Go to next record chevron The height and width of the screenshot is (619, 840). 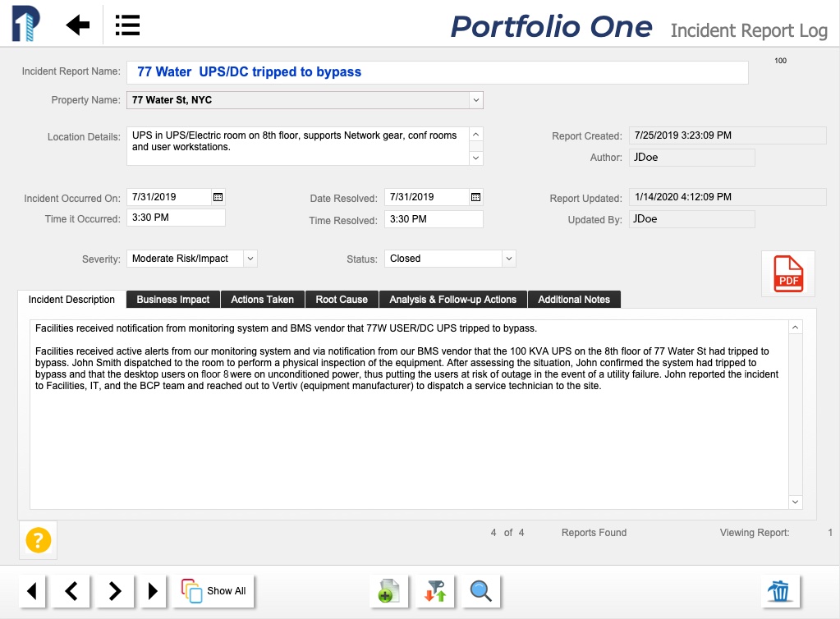pos(115,591)
